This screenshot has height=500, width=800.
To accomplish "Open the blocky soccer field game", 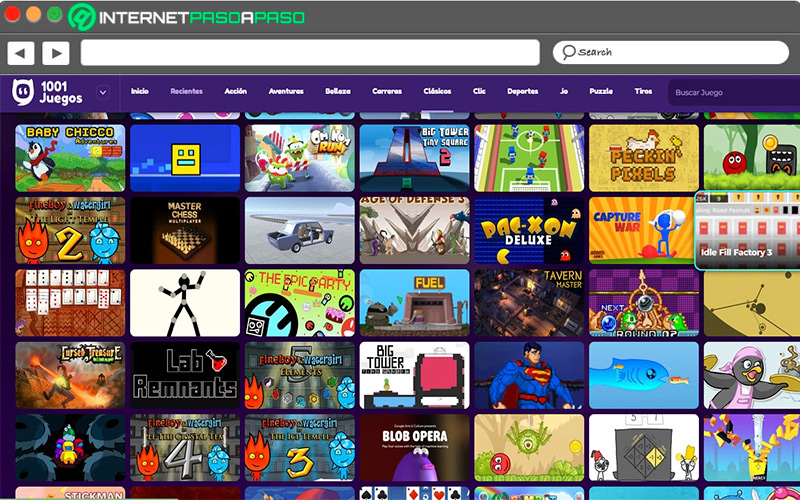I will [x=529, y=158].
